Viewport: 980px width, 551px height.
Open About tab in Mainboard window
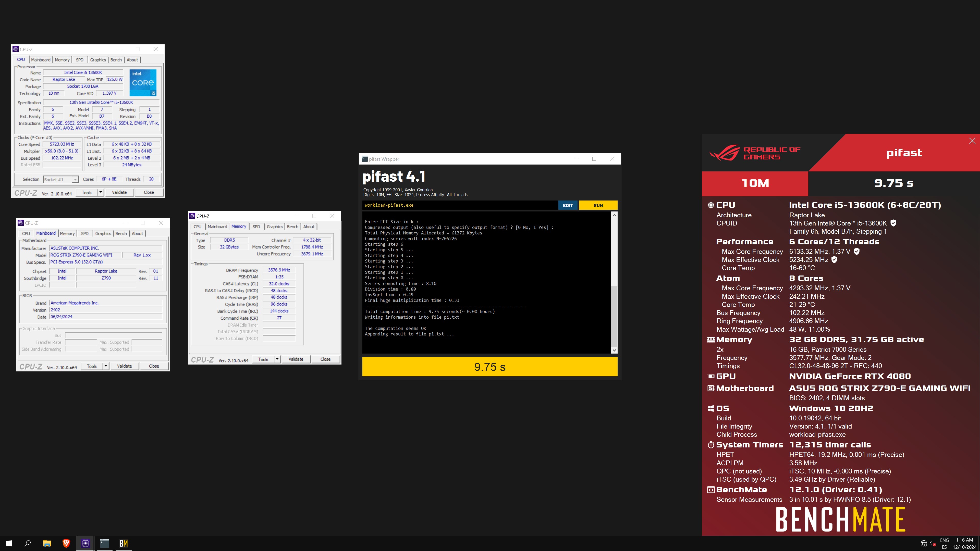[x=137, y=233]
